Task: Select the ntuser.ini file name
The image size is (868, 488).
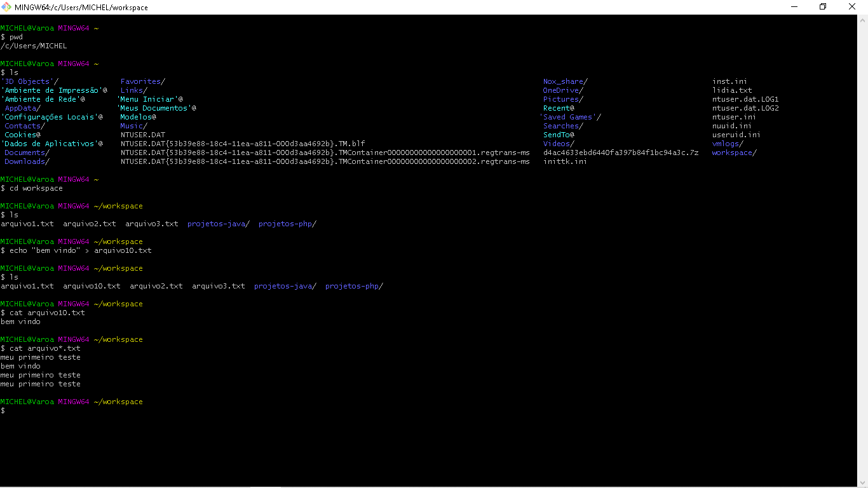Action: point(734,117)
